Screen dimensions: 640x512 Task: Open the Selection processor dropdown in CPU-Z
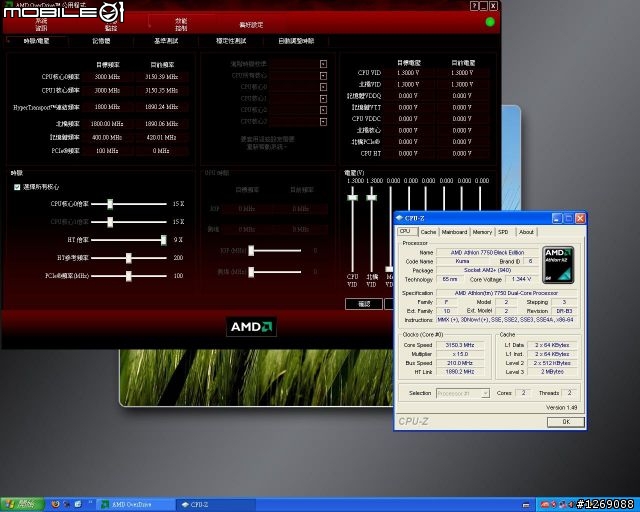485,393
